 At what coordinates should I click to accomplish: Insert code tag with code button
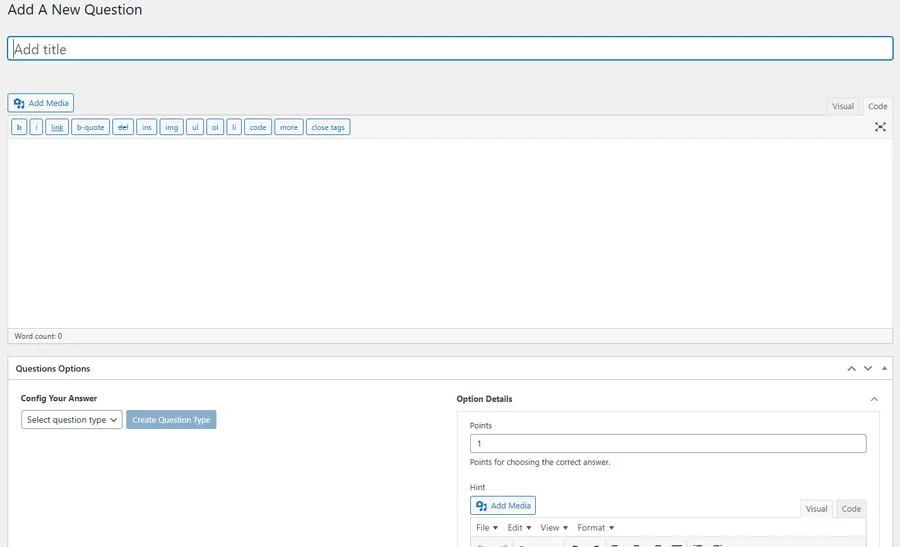[258, 127]
